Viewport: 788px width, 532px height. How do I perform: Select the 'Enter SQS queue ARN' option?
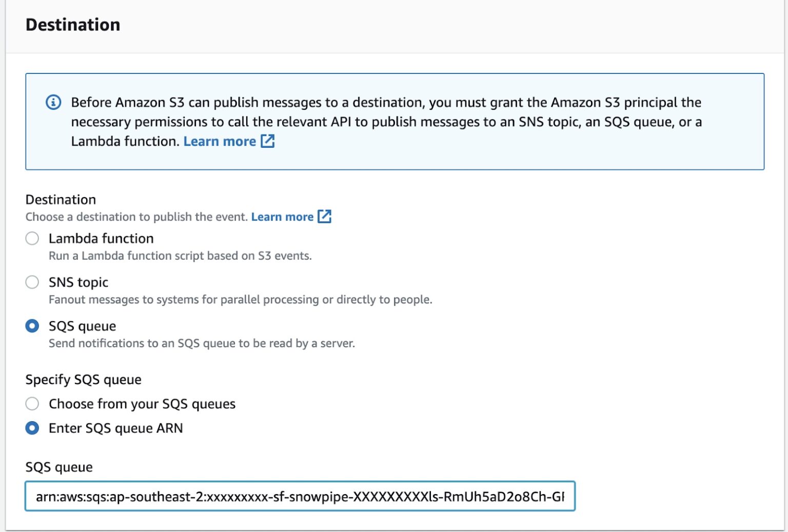point(32,428)
